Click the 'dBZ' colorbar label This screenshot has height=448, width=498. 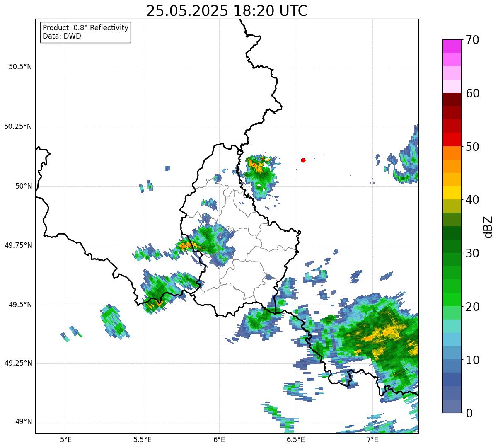[488, 227]
